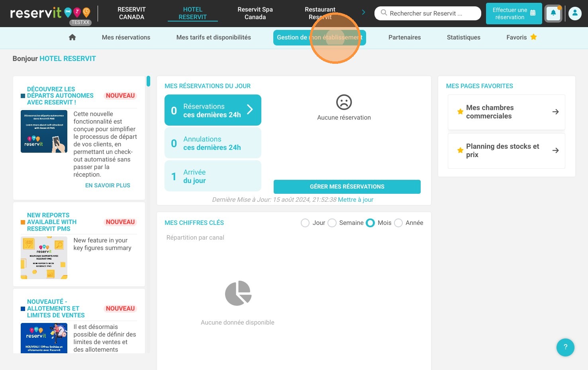Click the arrow on Planning des stocks card
Screen dimensions: 588x370
point(555,151)
